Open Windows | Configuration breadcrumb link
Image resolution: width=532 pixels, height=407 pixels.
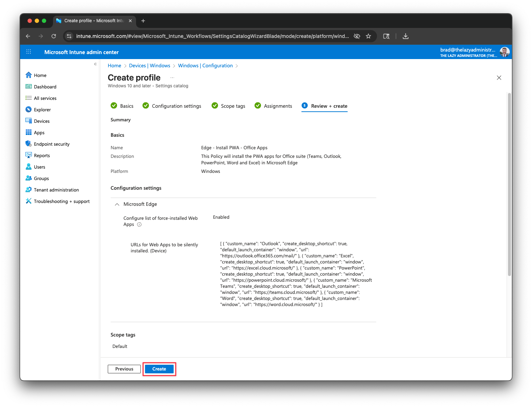(205, 66)
